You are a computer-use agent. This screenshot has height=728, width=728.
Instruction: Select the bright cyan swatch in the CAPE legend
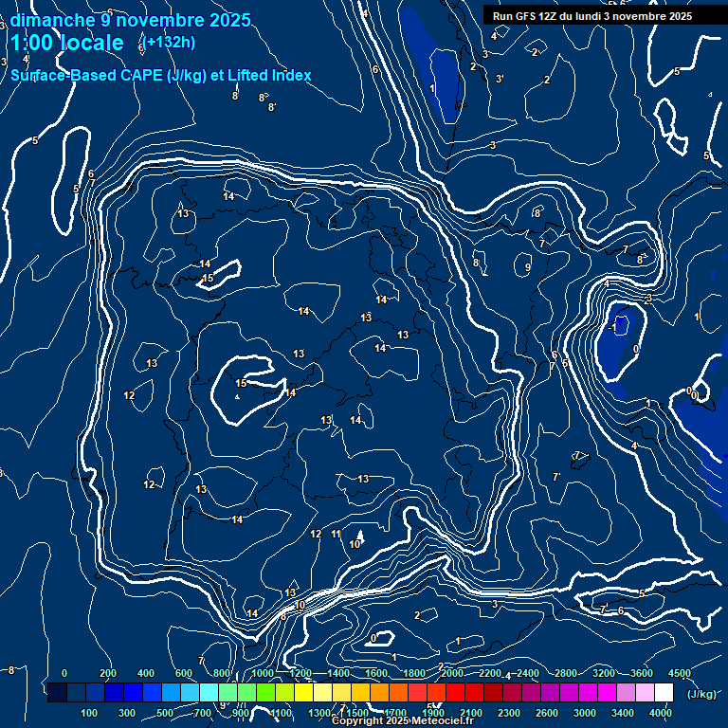click(209, 693)
